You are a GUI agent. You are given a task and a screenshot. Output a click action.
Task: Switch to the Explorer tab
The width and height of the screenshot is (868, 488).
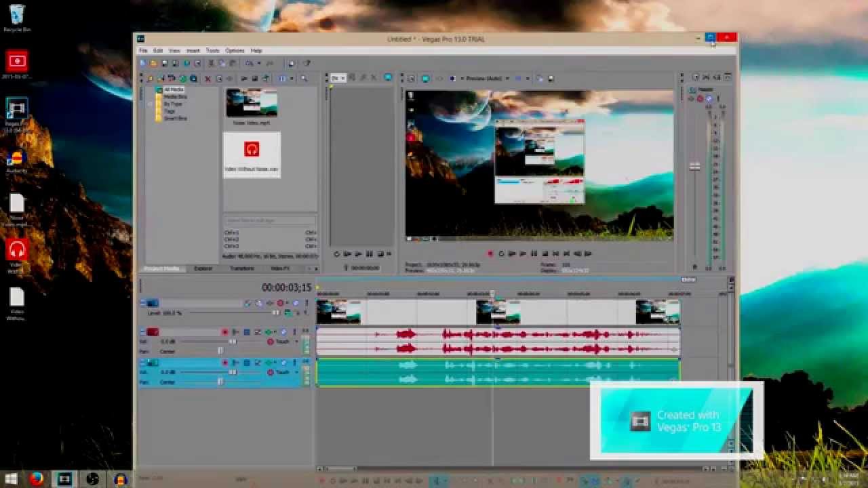203,268
